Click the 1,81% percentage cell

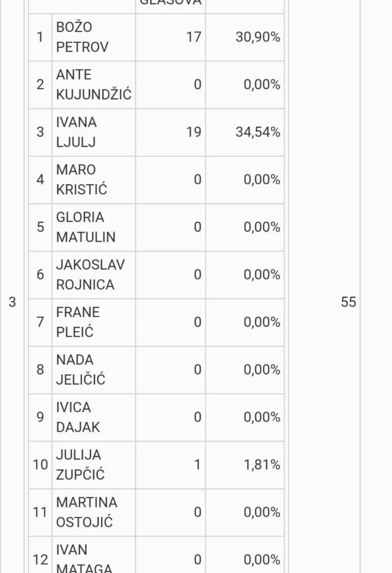tap(245, 465)
